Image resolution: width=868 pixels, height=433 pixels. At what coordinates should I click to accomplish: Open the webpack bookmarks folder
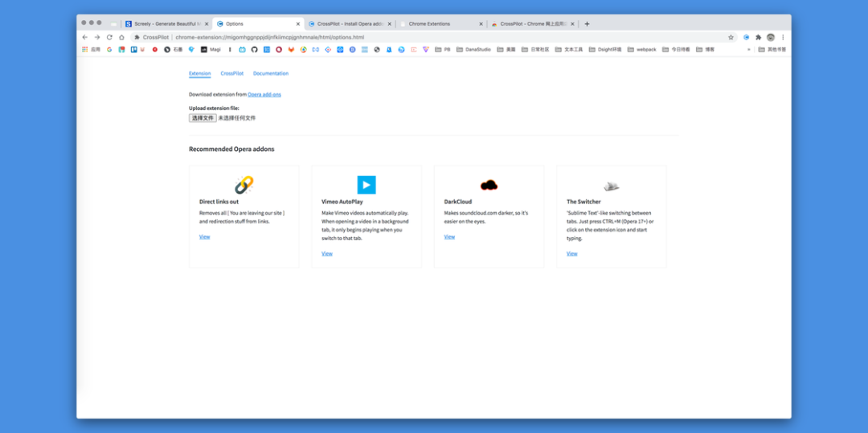tap(641, 49)
